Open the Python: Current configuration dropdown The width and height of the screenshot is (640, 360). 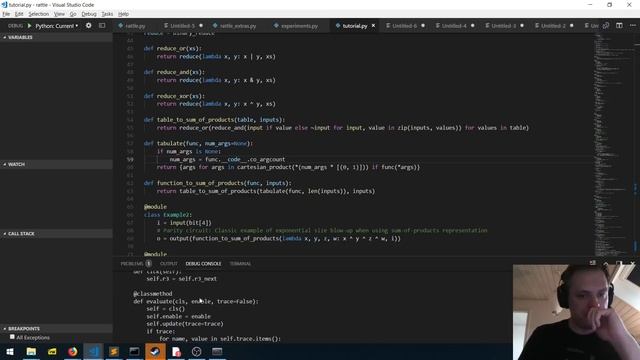click(56, 26)
